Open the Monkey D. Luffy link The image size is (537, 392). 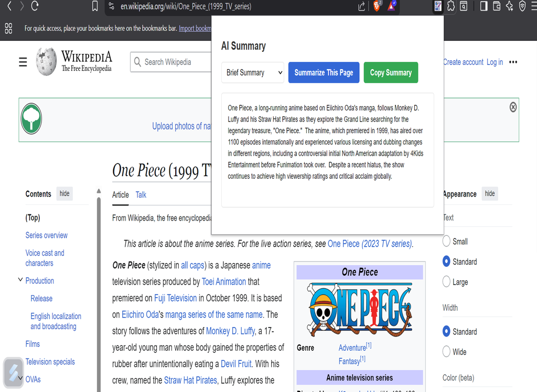click(x=231, y=331)
